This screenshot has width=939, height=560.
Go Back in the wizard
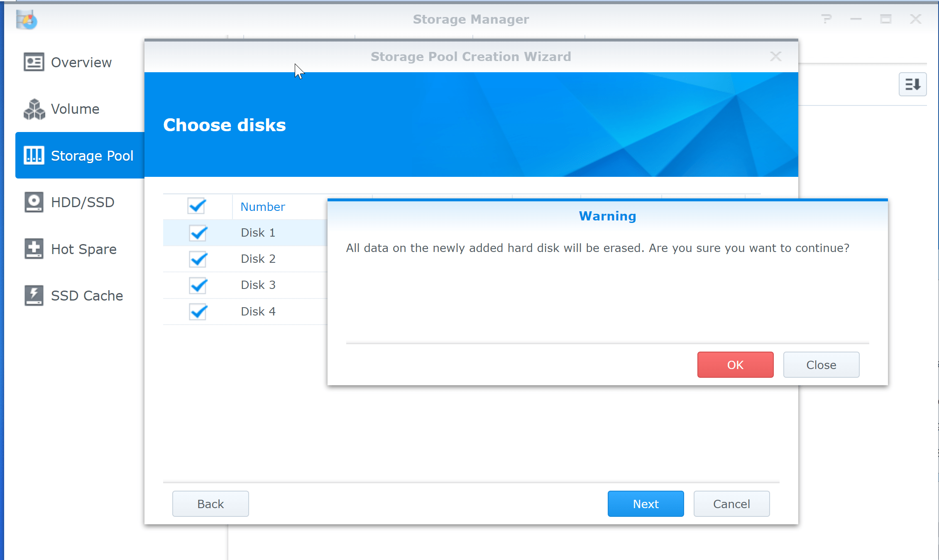(x=210, y=504)
